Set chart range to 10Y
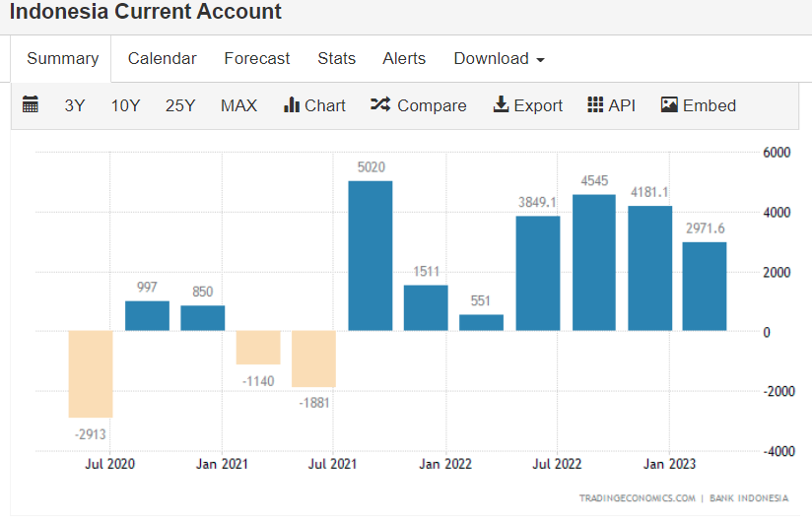Screen dimensions: 812x524 [x=125, y=105]
